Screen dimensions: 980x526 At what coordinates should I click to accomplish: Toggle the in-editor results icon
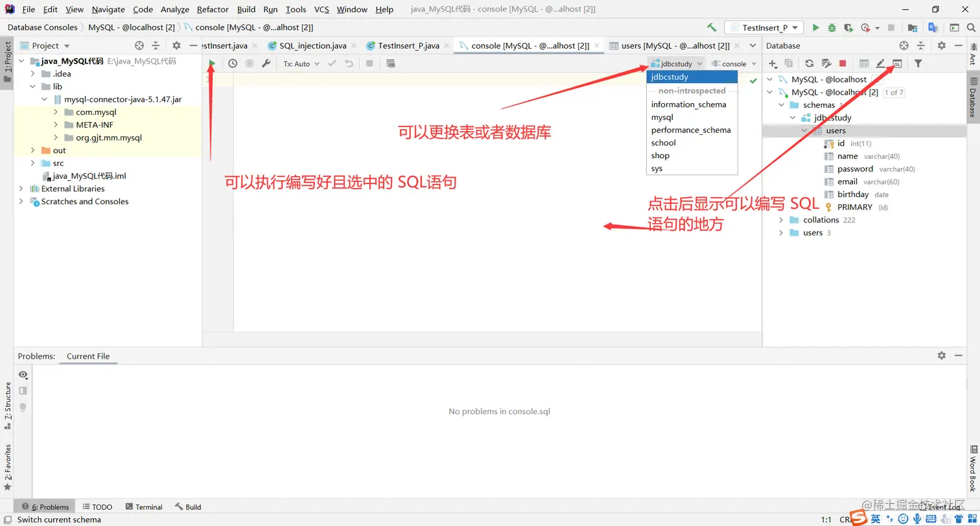coord(390,64)
